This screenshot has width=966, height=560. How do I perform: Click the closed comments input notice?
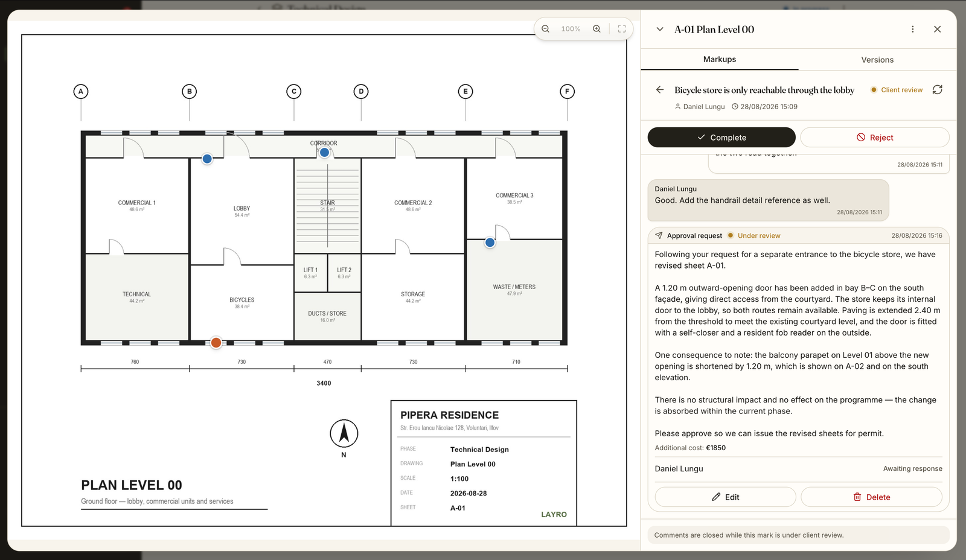point(798,535)
